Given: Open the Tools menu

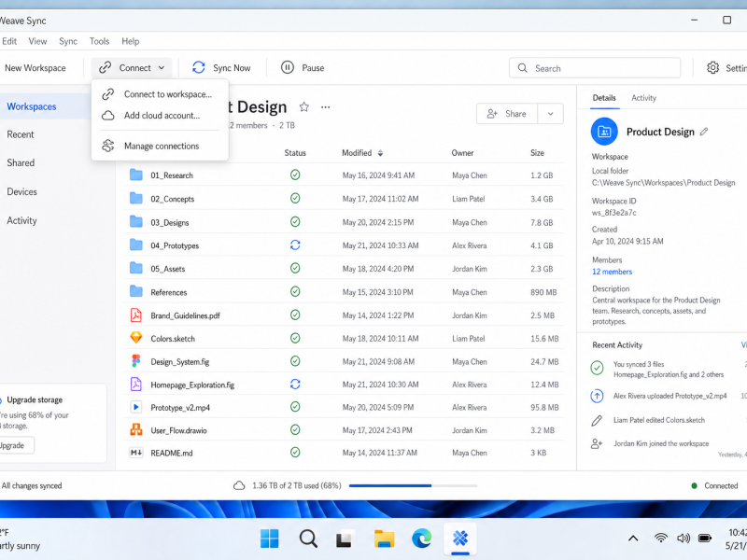Looking at the screenshot, I should (x=99, y=41).
